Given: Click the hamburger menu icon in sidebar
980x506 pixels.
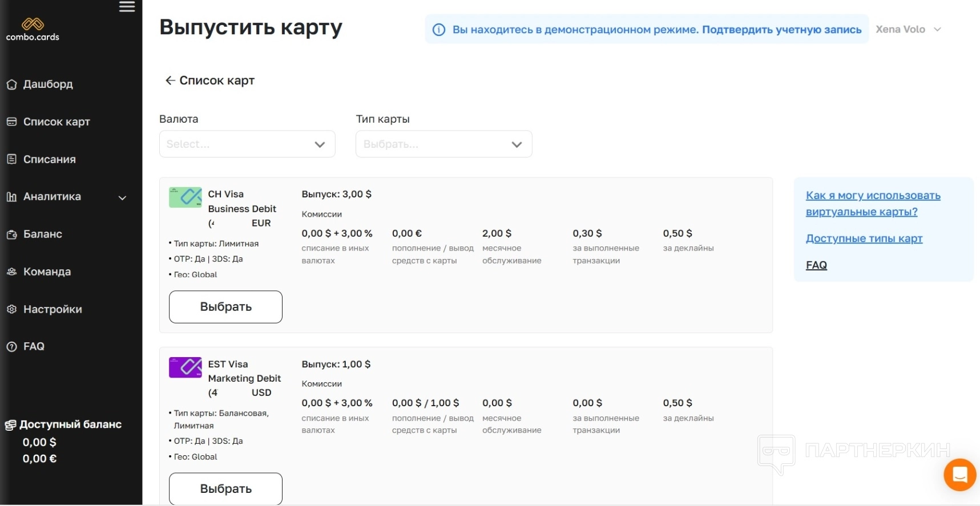Looking at the screenshot, I should point(127,7).
